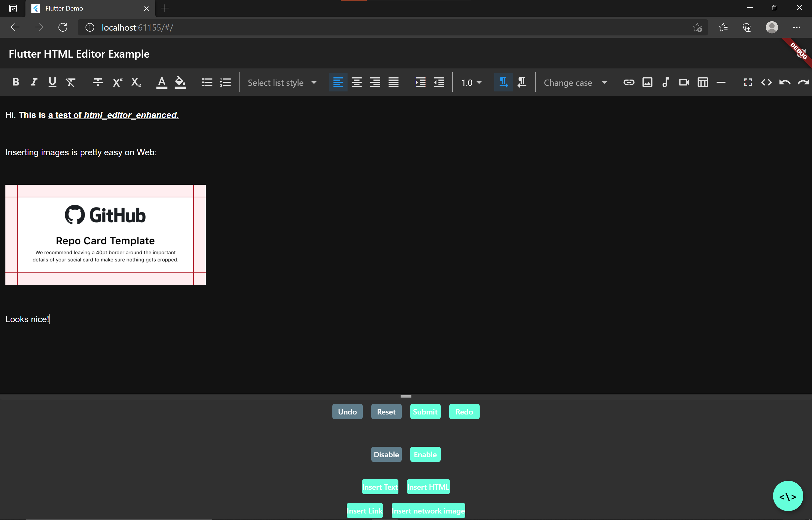Apply strikethrough to text
This screenshot has height=520, width=812.
click(x=98, y=82)
